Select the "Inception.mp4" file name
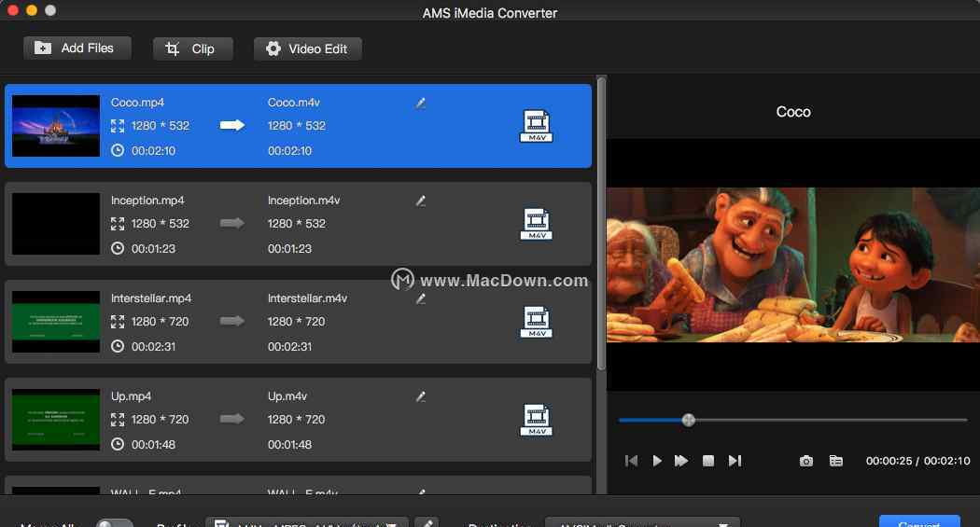This screenshot has width=980, height=527. coord(147,201)
